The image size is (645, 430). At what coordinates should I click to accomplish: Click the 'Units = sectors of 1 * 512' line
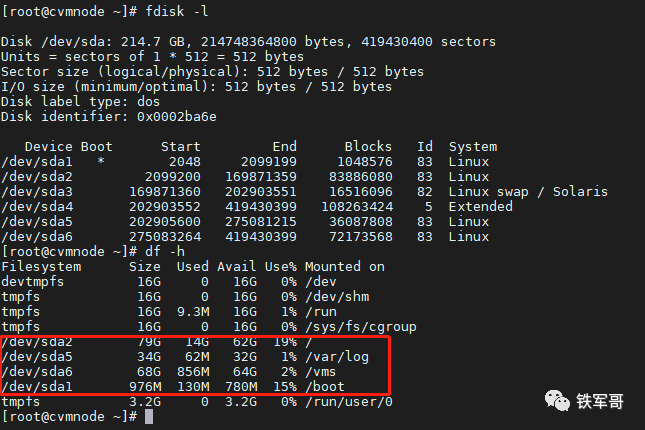[x=152, y=56]
